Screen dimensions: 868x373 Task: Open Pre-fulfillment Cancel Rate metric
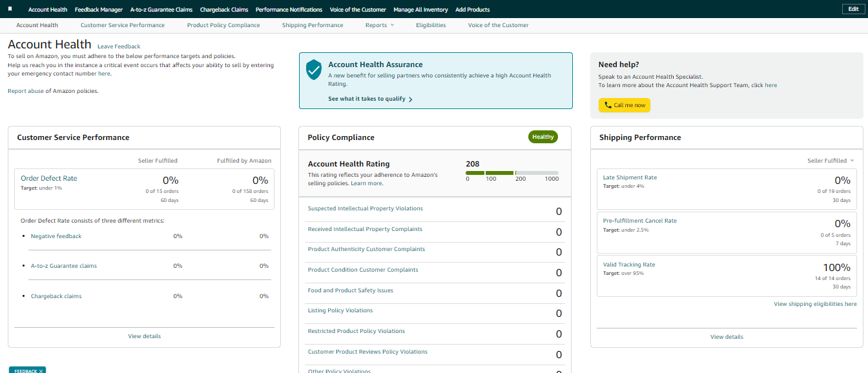tap(640, 221)
